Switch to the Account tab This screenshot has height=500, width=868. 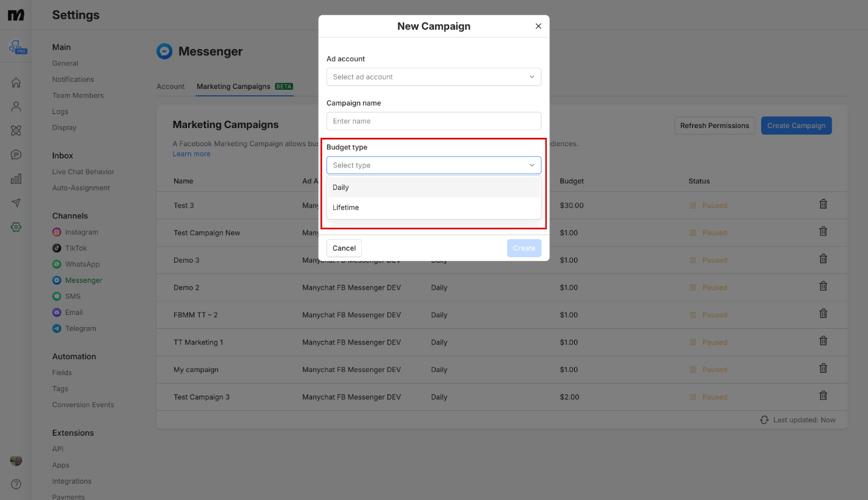tap(171, 86)
